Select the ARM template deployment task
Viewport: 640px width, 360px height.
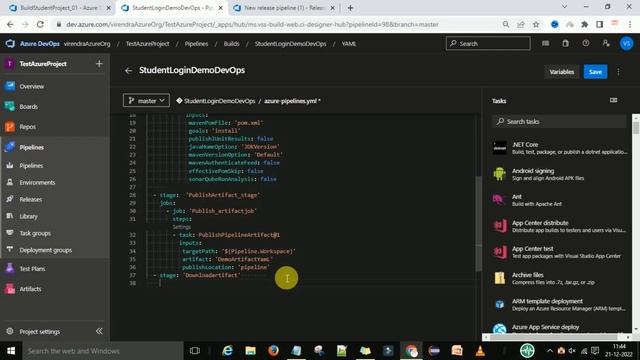560,304
